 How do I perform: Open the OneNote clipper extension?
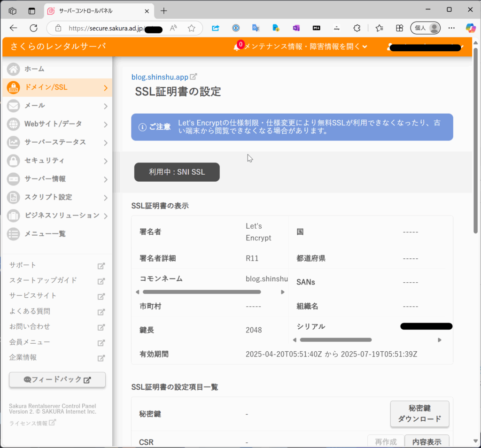(296, 28)
